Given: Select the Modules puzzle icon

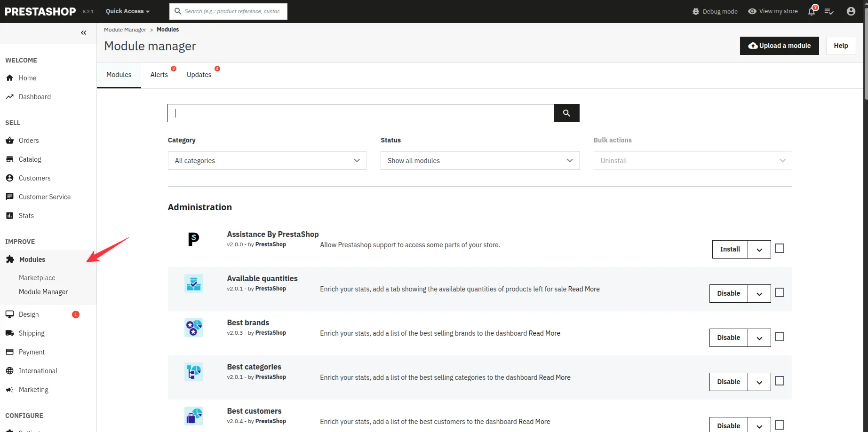Looking at the screenshot, I should point(10,259).
